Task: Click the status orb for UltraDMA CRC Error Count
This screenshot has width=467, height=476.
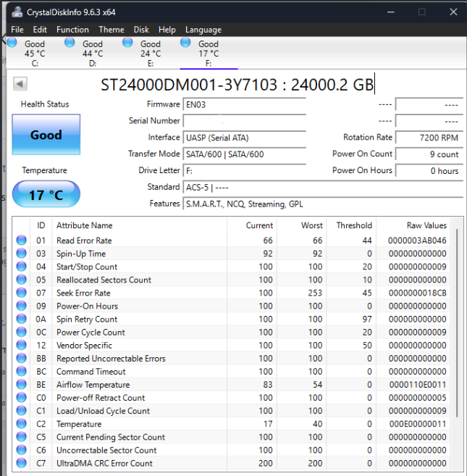Action: (21, 463)
